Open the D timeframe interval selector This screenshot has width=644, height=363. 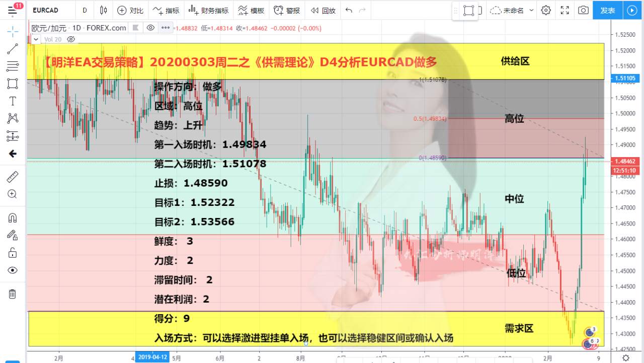[x=85, y=10]
